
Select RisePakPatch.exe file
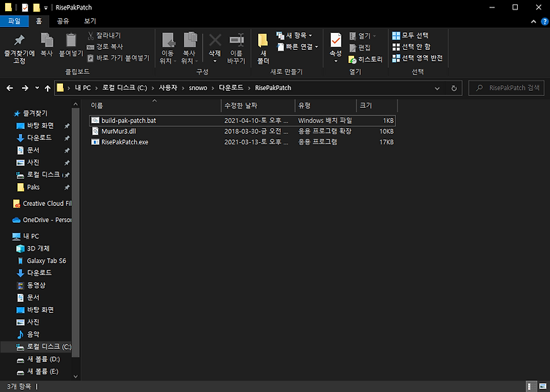(243, 142)
